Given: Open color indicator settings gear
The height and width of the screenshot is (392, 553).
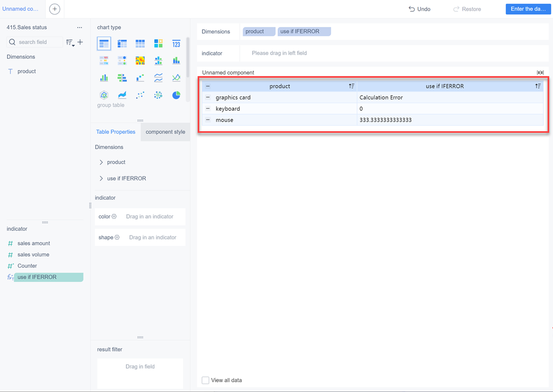Looking at the screenshot, I should [114, 217].
